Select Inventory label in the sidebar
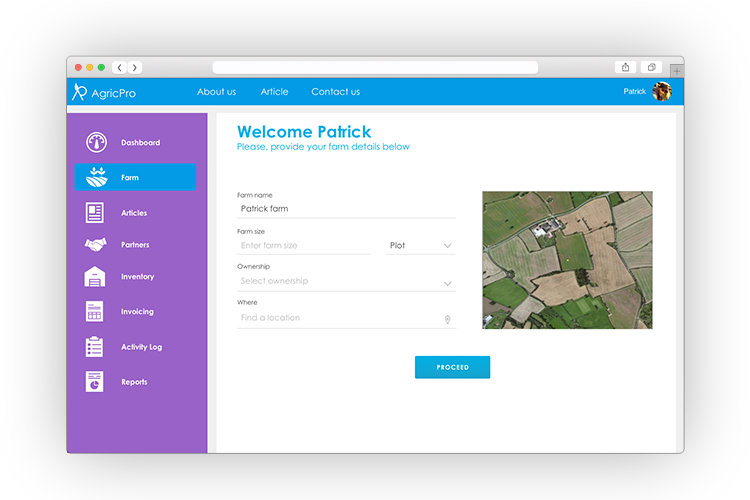This screenshot has width=750, height=500. (138, 277)
